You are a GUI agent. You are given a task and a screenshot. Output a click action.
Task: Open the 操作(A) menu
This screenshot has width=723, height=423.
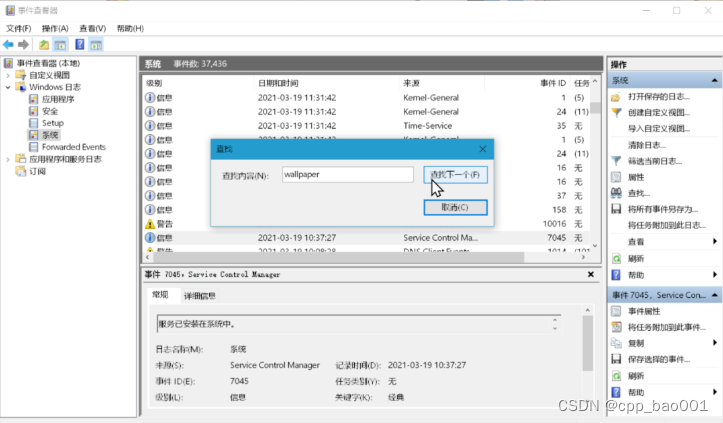[55, 29]
